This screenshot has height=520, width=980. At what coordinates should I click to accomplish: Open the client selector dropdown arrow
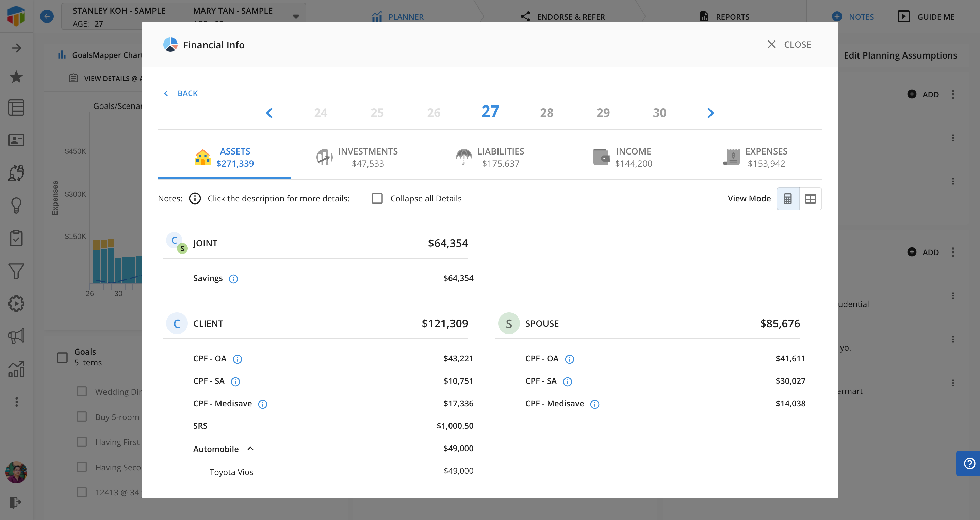click(x=296, y=16)
